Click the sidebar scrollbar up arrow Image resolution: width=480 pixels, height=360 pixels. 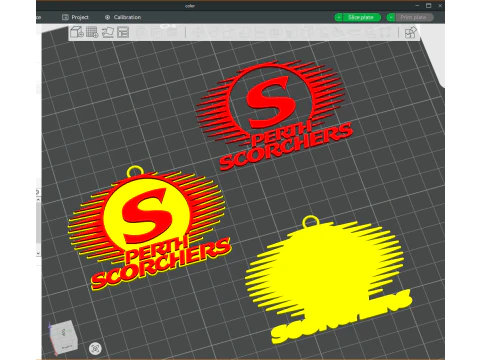click(x=39, y=199)
